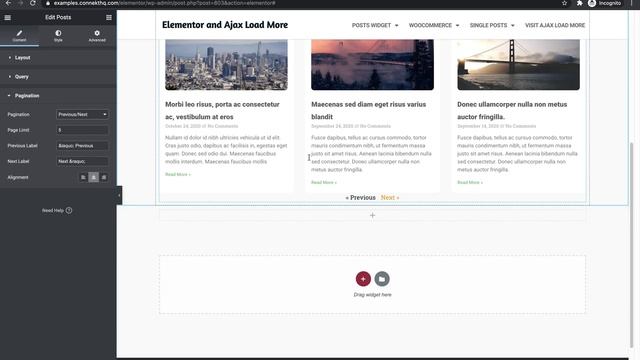Switch to the Style tab
Screen dimensions: 640x360
coord(58,36)
